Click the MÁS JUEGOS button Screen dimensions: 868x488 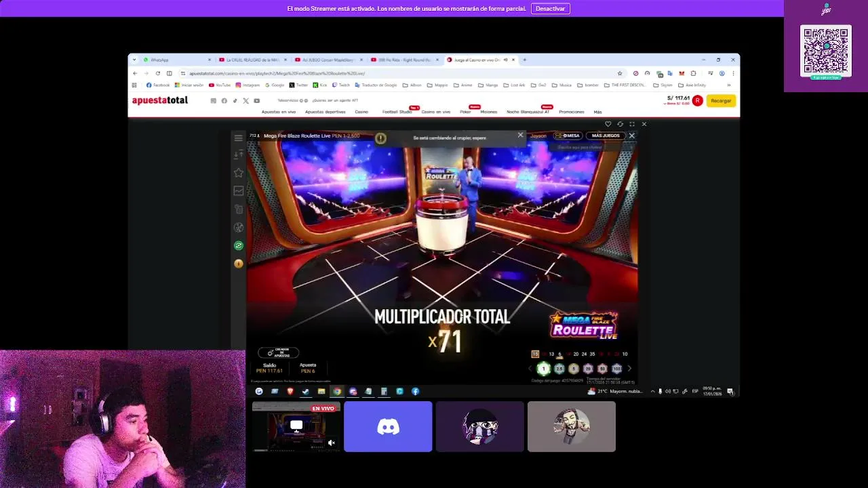[606, 136]
